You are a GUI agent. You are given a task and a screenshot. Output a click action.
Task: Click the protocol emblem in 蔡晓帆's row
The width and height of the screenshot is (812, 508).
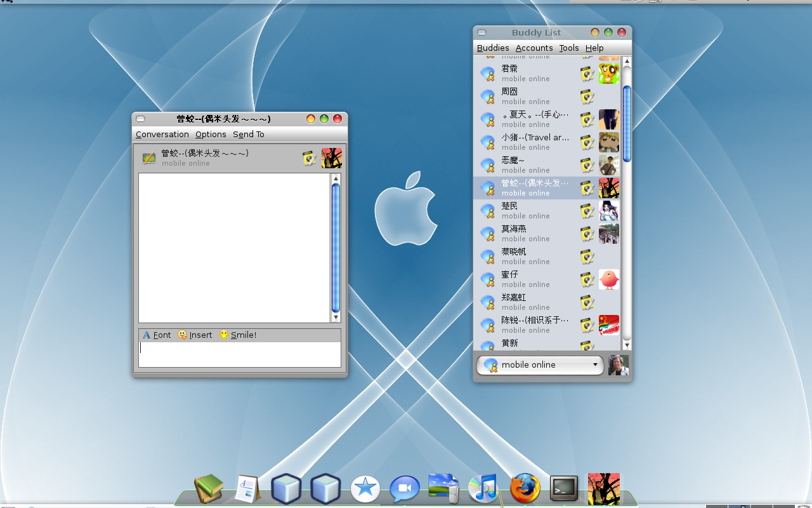[587, 257]
